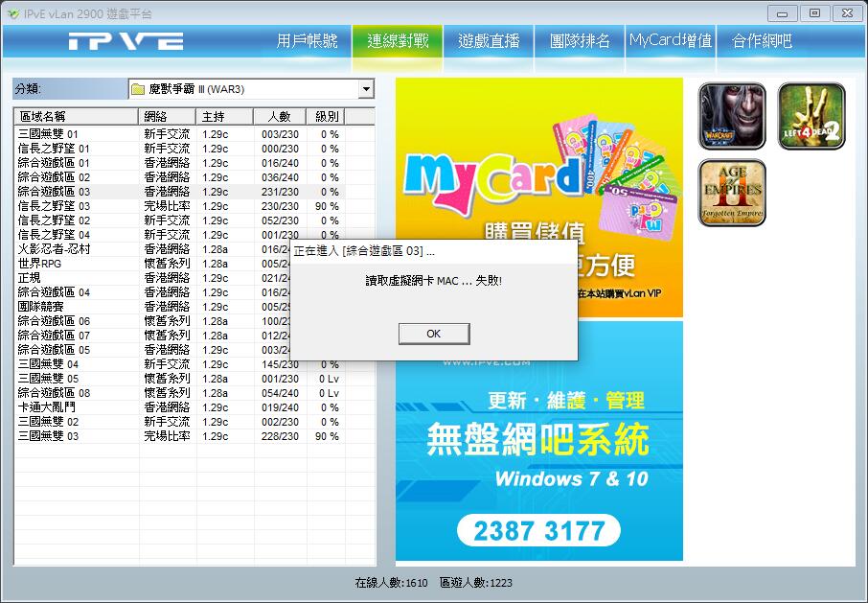The image size is (868, 603).
Task: Confirm the error dialog with OK
Action: pos(434,334)
